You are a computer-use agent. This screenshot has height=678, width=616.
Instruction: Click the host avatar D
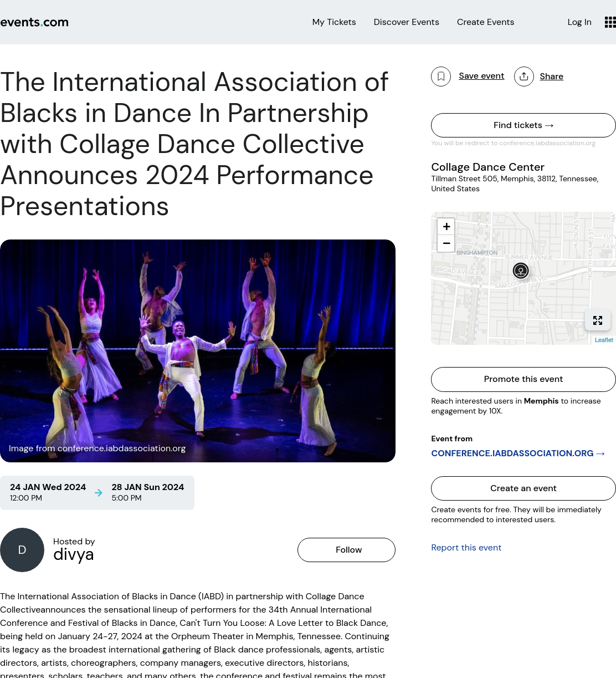[x=22, y=550]
